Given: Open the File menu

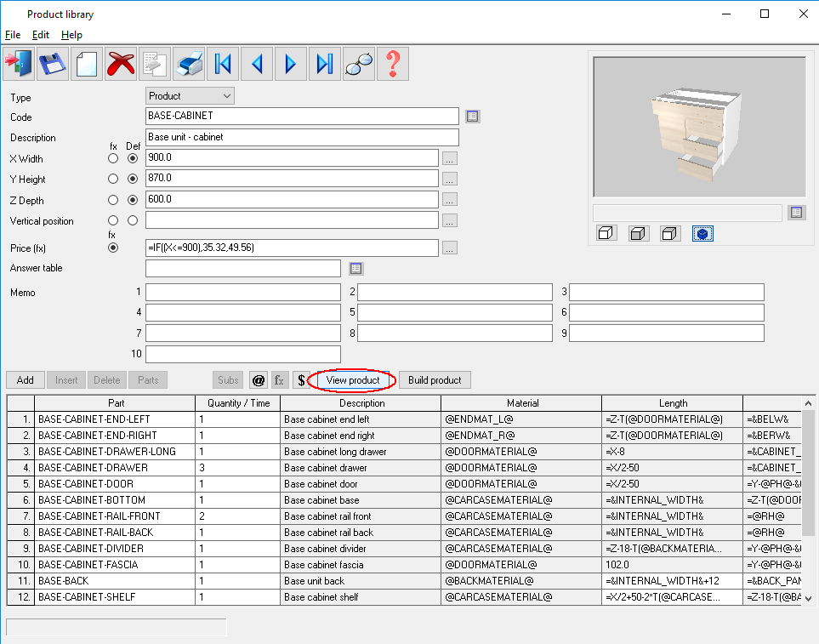Looking at the screenshot, I should [13, 35].
